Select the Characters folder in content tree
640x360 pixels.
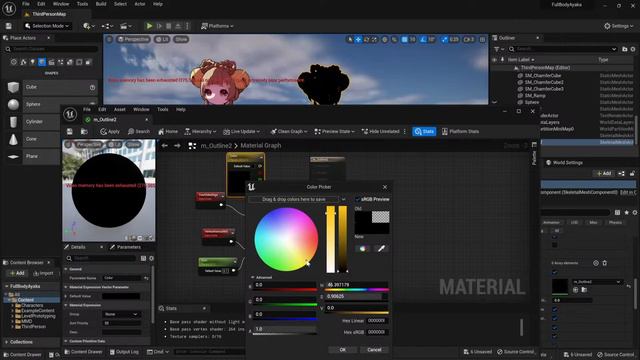[x=32, y=305]
